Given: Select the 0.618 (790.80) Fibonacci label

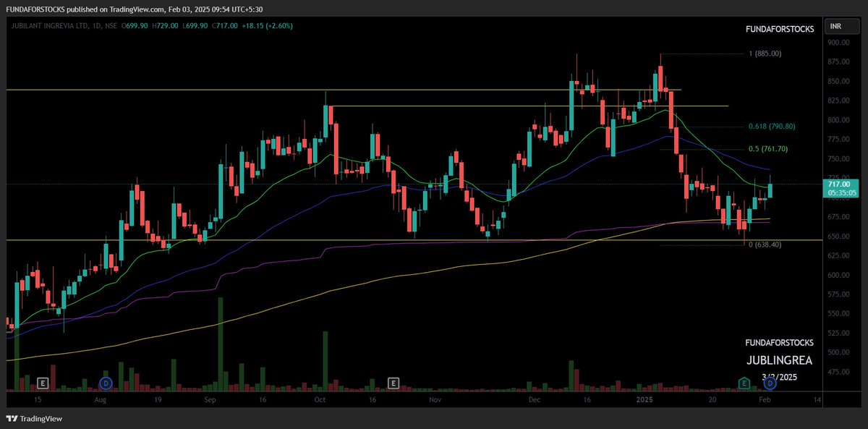Looking at the screenshot, I should coord(772,126).
